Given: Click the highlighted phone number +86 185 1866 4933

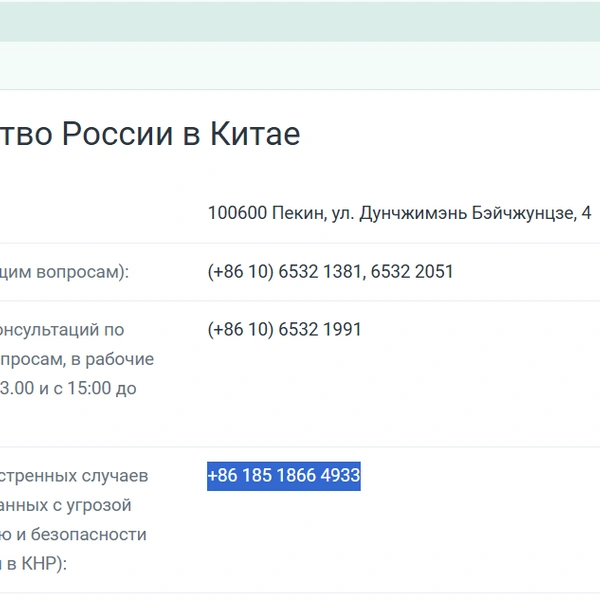Looking at the screenshot, I should [x=284, y=476].
